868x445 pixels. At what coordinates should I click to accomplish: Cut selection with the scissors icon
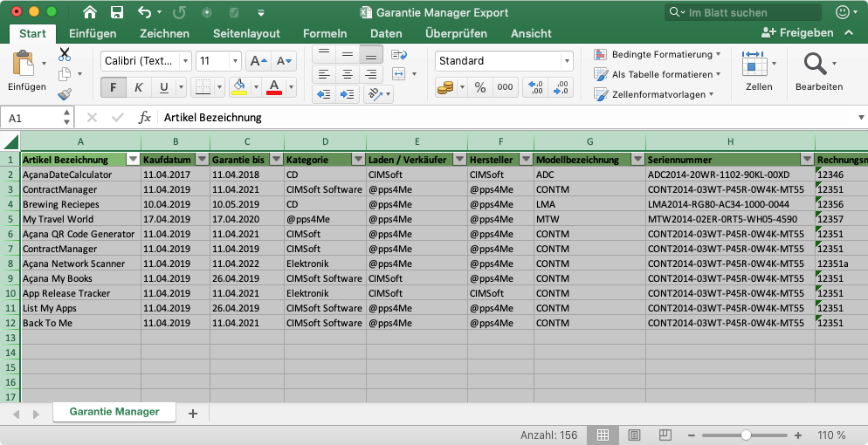tap(65, 54)
